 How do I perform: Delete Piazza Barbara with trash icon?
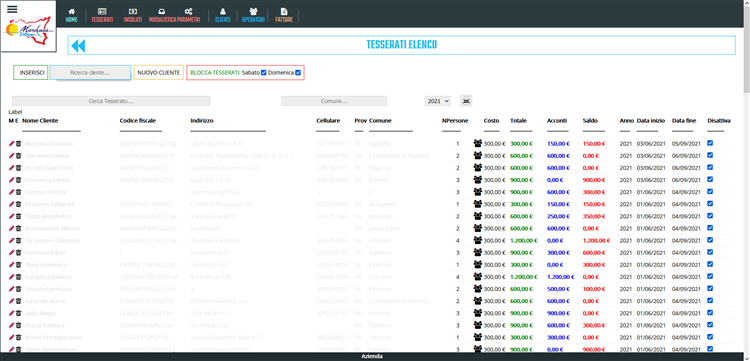pos(18,325)
